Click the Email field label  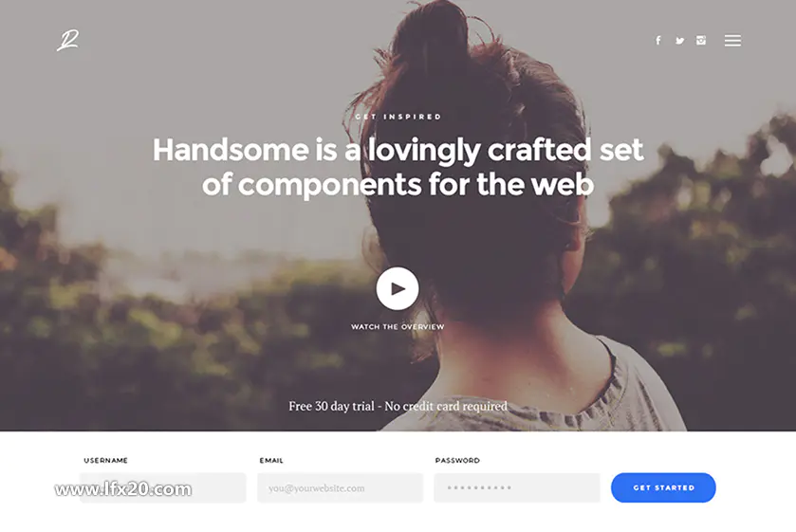(x=271, y=461)
